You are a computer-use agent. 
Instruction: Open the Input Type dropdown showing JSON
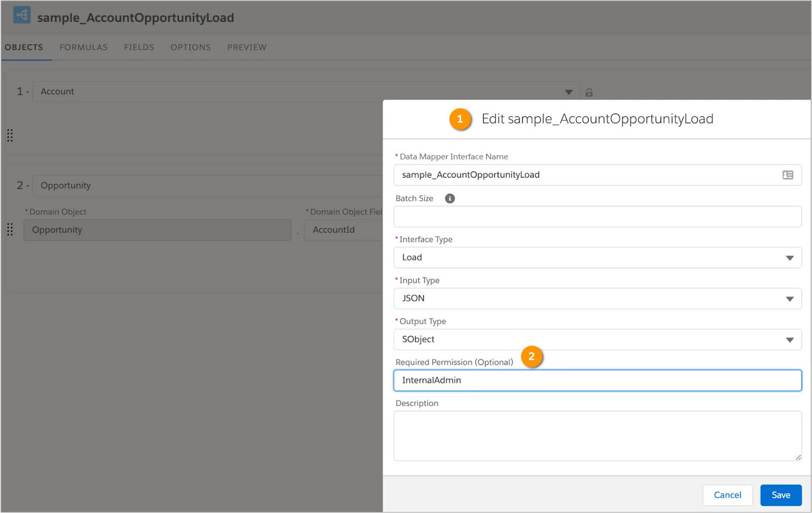coord(597,299)
